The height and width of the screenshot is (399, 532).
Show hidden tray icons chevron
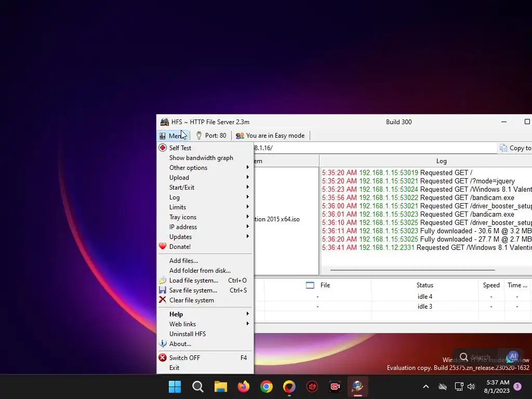click(426, 387)
